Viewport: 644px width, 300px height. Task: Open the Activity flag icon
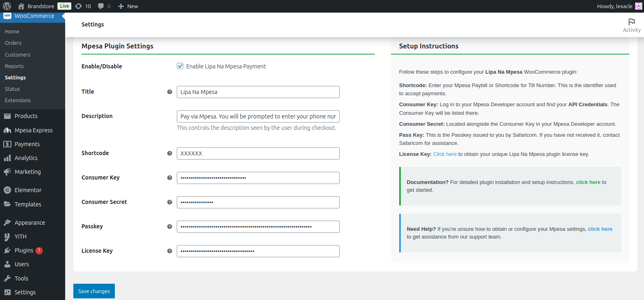(632, 22)
